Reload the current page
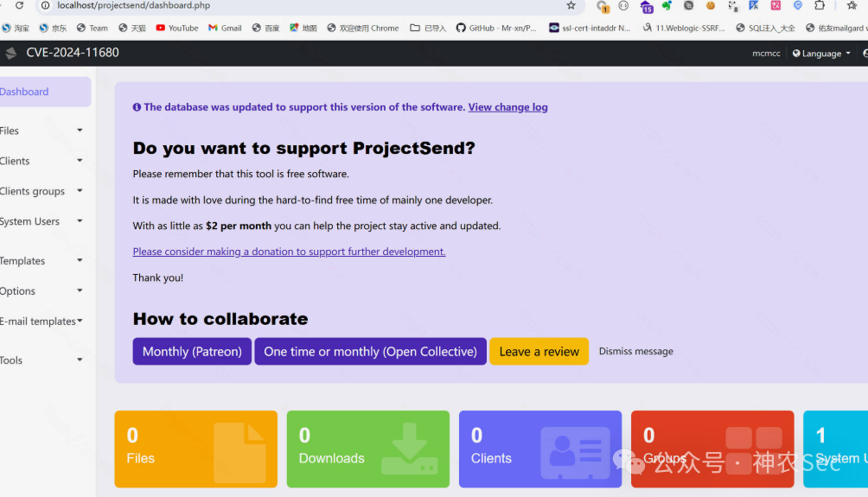Screen dimensions: 868x497 [x=19, y=5]
